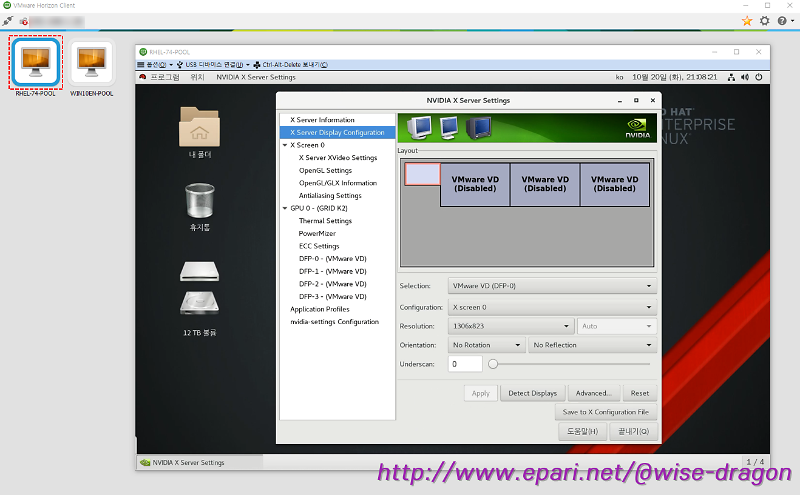Viewport: 800px width, 495px height.
Task: Select middle disabled VMware VD display
Action: (x=545, y=184)
